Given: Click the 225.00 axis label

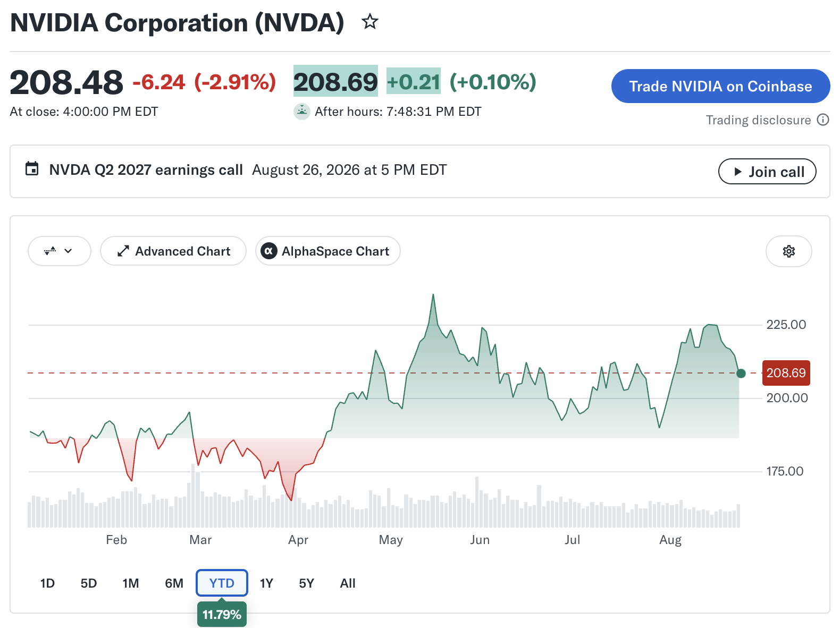Looking at the screenshot, I should click(786, 325).
